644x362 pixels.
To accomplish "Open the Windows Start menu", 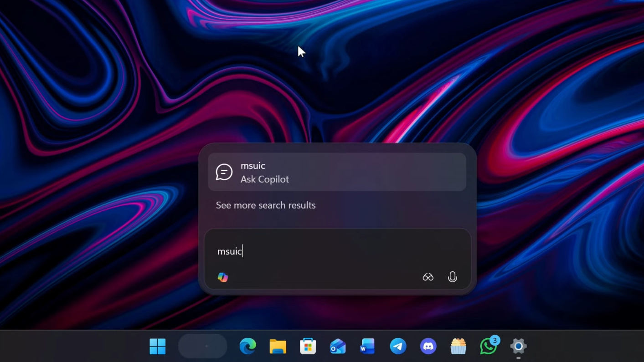I will pos(158,347).
